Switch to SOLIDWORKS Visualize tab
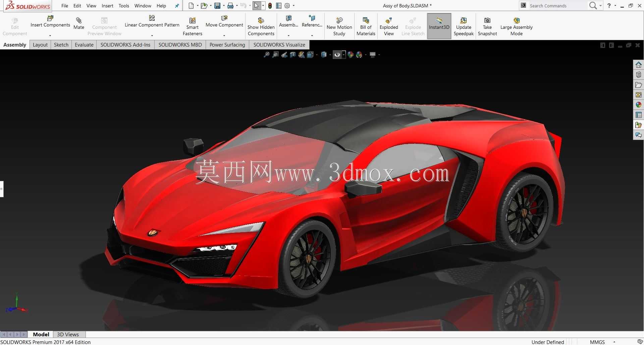 coord(279,45)
